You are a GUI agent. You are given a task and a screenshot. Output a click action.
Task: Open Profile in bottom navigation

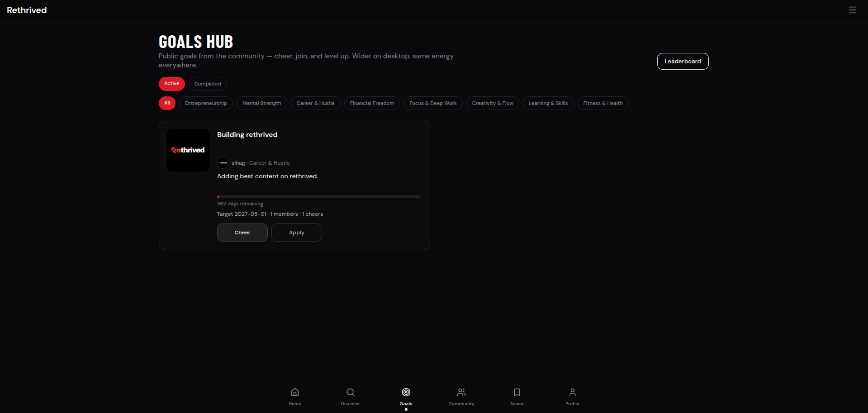pyautogui.click(x=573, y=397)
